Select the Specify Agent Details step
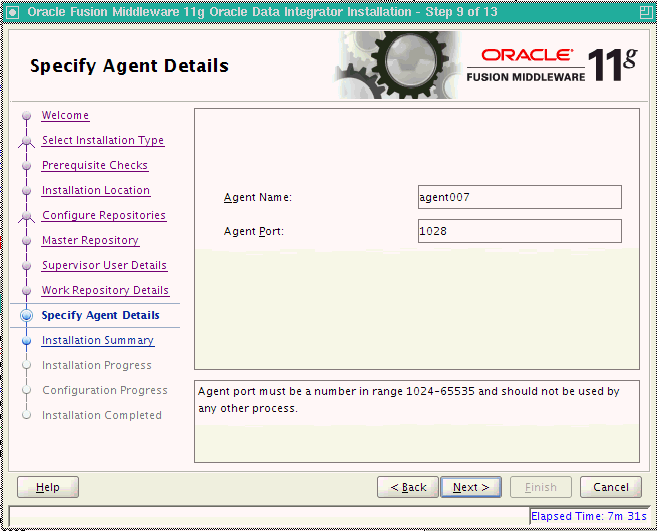This screenshot has height=531, width=657. [101, 315]
